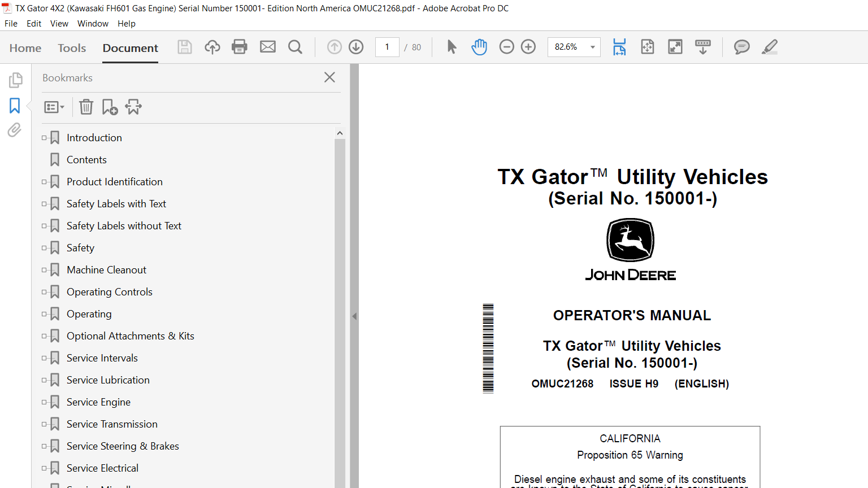Activate the Hand pan tool
Screen dimensions: 868x488
pos(479,47)
